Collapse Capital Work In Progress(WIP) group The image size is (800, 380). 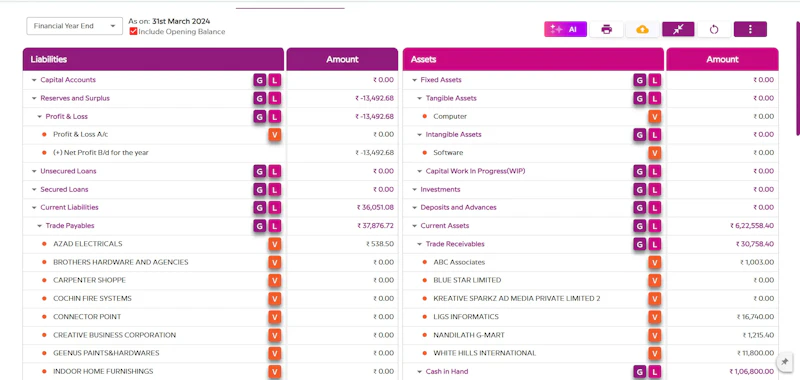click(x=419, y=171)
